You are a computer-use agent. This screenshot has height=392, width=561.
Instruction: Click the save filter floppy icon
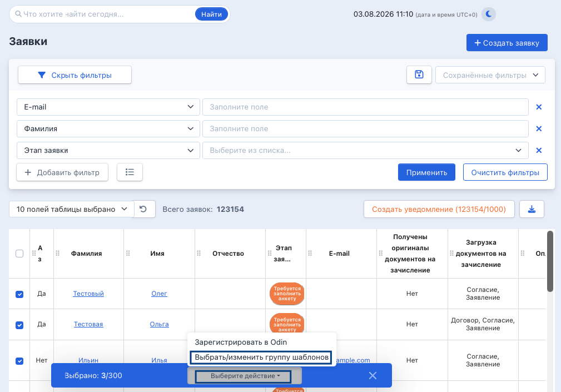(419, 75)
